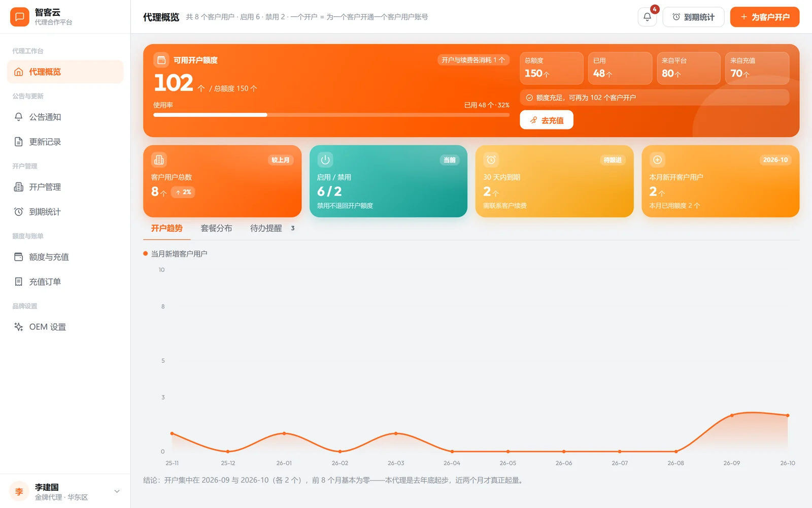This screenshot has width=812, height=508.
Task: Click the wallet icon beside 额度与充值
Action: (x=19, y=257)
